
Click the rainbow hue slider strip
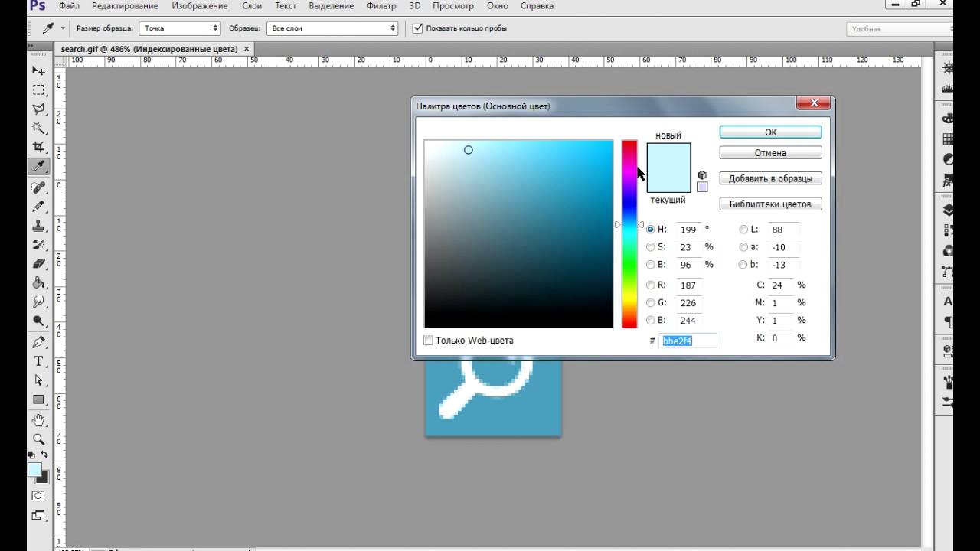629,234
